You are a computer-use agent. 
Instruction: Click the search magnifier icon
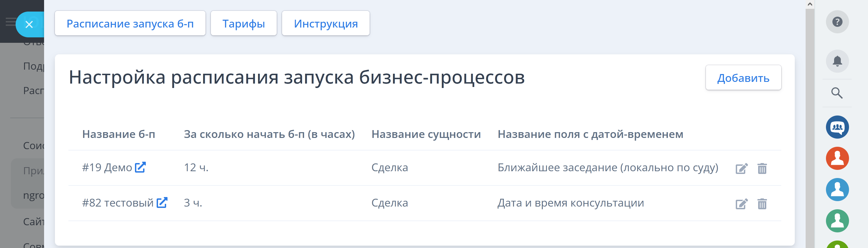[x=837, y=93]
